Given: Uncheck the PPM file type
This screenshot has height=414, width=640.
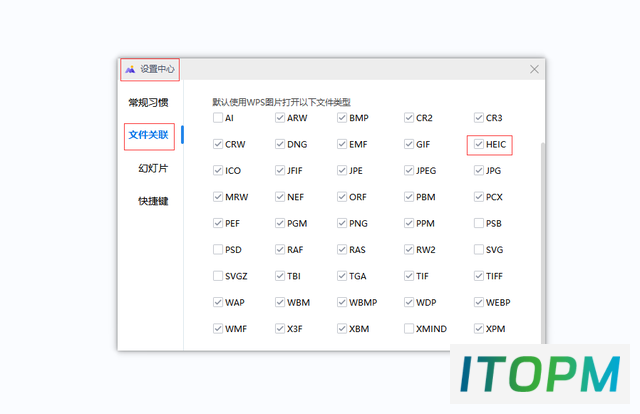Looking at the screenshot, I should tap(409, 223).
